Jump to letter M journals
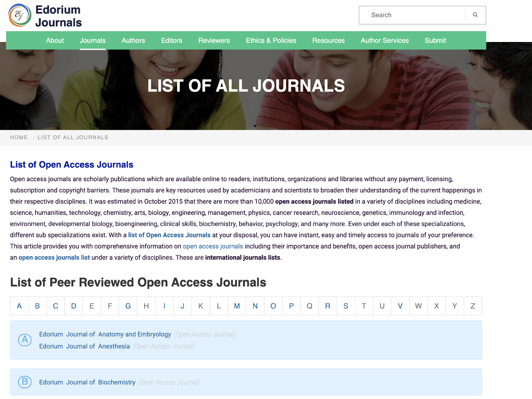532x399 pixels. (x=237, y=306)
